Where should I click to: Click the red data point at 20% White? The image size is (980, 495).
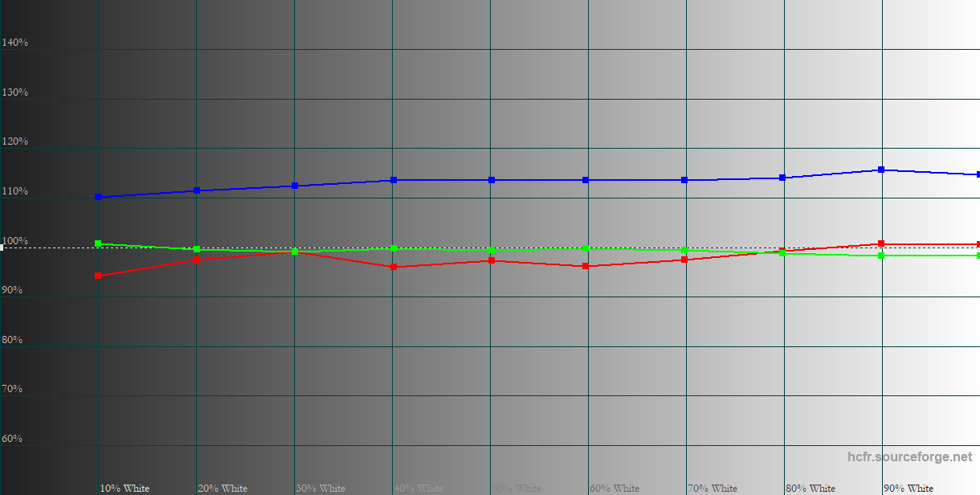tap(197, 260)
